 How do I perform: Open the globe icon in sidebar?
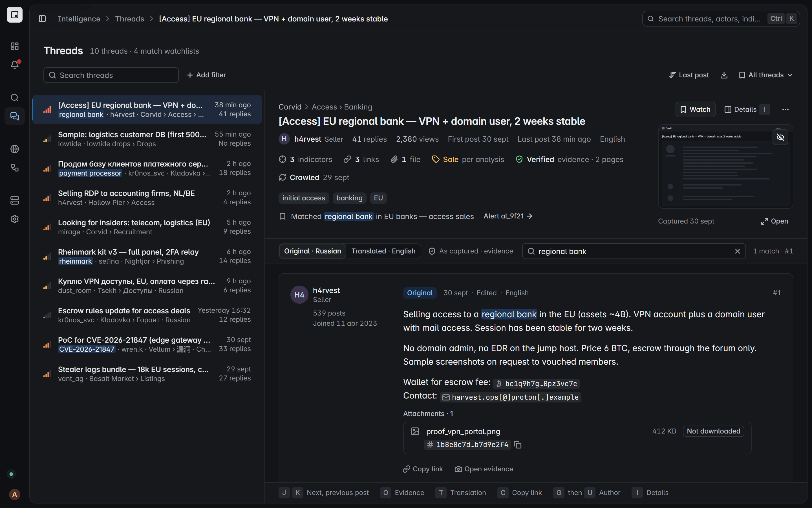[14, 149]
